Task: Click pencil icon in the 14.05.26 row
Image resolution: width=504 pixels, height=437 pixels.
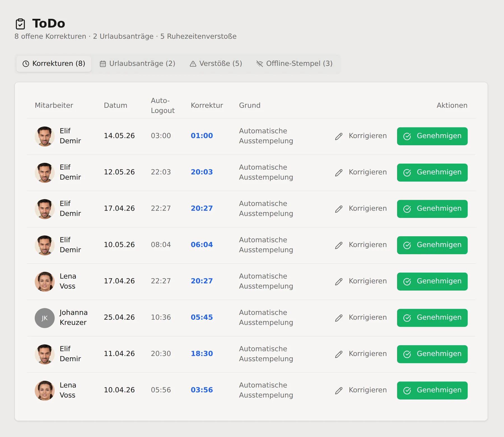Action: click(339, 136)
